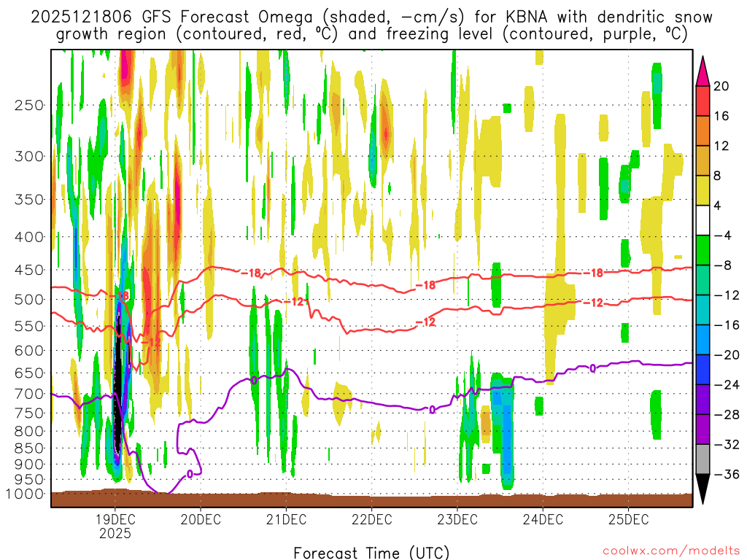Click the 23DEC date label
747x560 pixels.
pyautogui.click(x=457, y=519)
